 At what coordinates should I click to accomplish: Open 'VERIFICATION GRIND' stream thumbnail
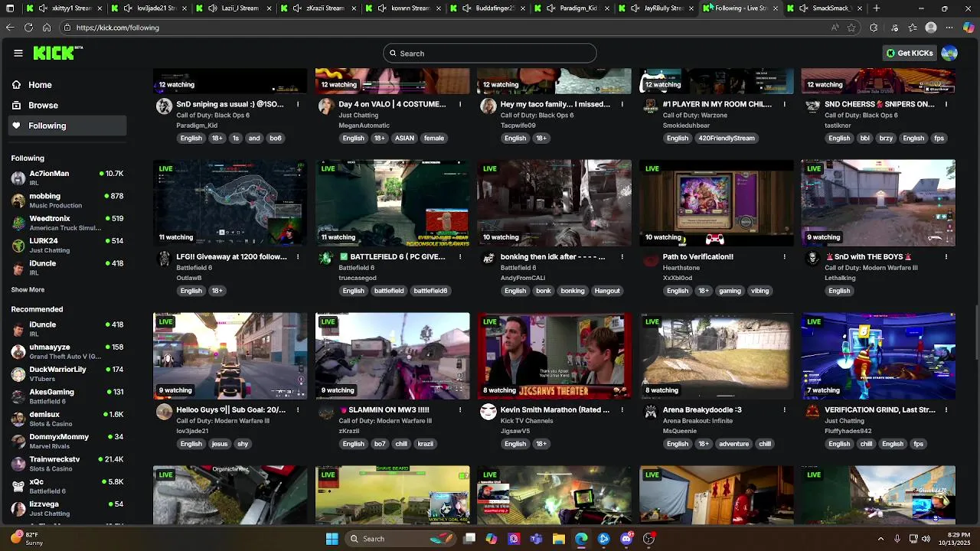(878, 356)
